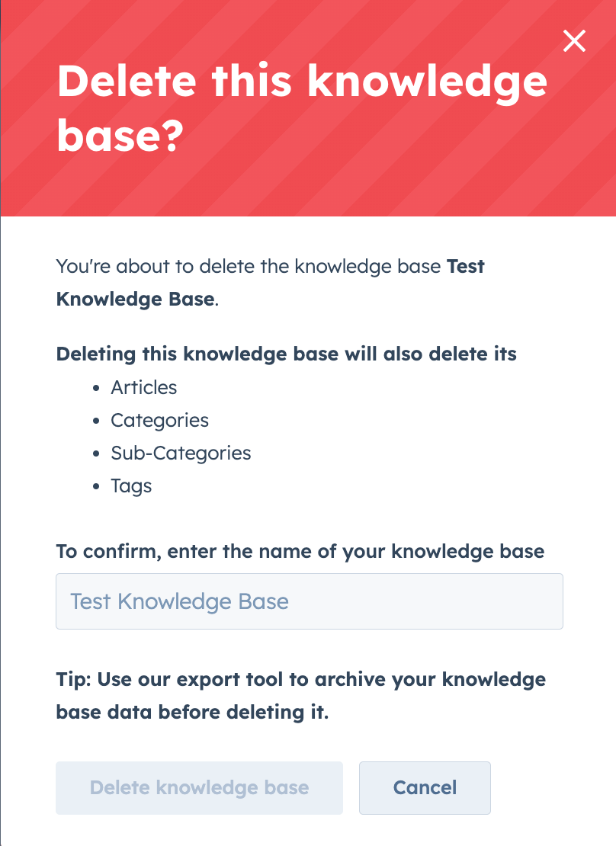Select the Test Knowledge Base placeholder text

[179, 601]
